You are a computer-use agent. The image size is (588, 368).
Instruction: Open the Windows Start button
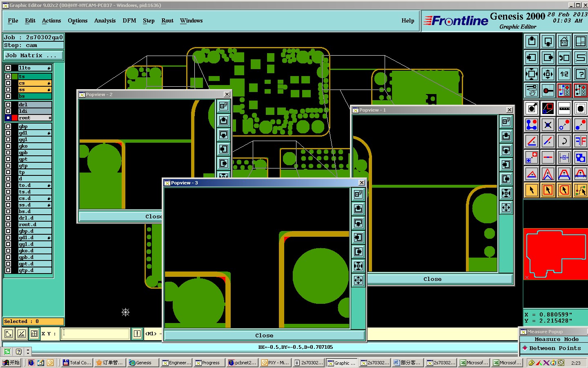[11, 363]
